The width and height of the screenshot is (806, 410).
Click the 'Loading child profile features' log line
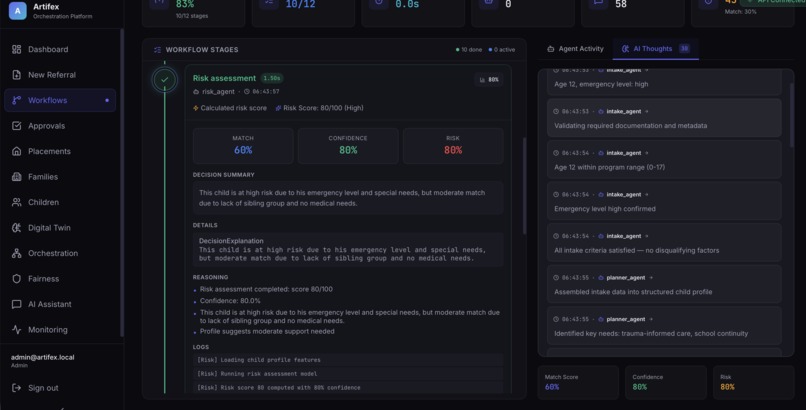tap(348, 360)
